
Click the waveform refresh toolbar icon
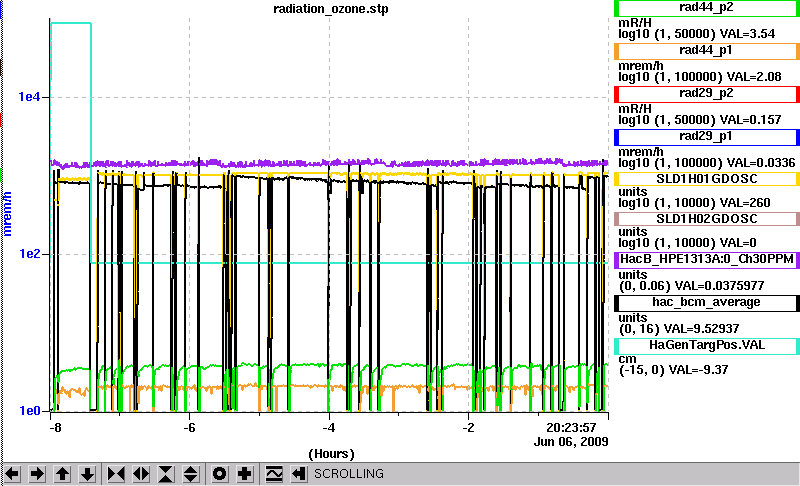pos(274,474)
